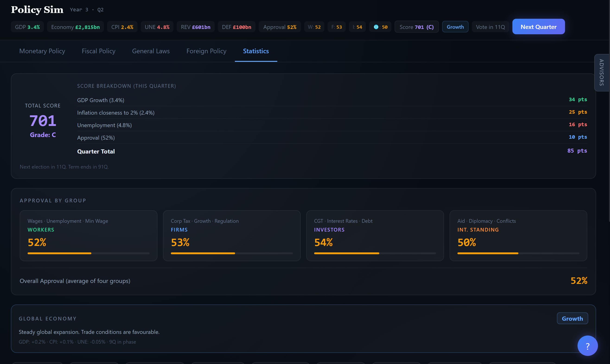Click the Statistics tab
This screenshot has height=364, width=610.
coord(256,51)
